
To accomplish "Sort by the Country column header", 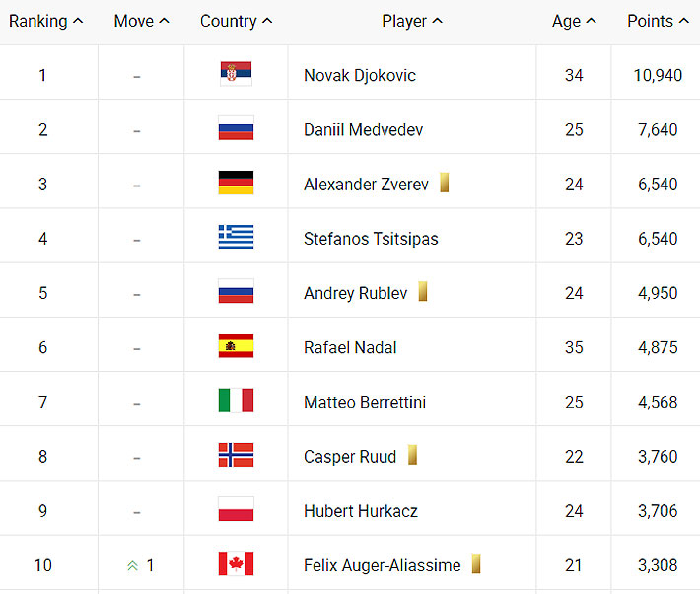I will (x=236, y=21).
